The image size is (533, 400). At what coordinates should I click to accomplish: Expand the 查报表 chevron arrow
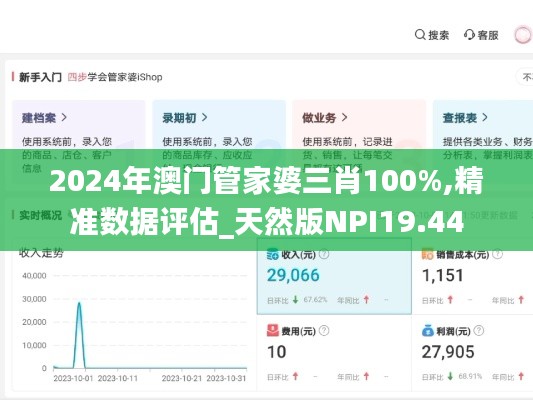(x=485, y=118)
